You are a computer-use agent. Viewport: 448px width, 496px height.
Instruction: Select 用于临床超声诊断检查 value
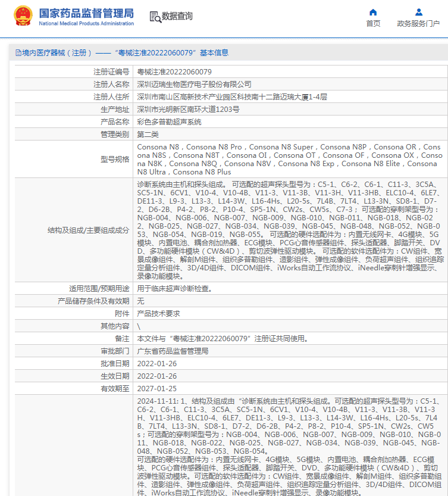174,288
